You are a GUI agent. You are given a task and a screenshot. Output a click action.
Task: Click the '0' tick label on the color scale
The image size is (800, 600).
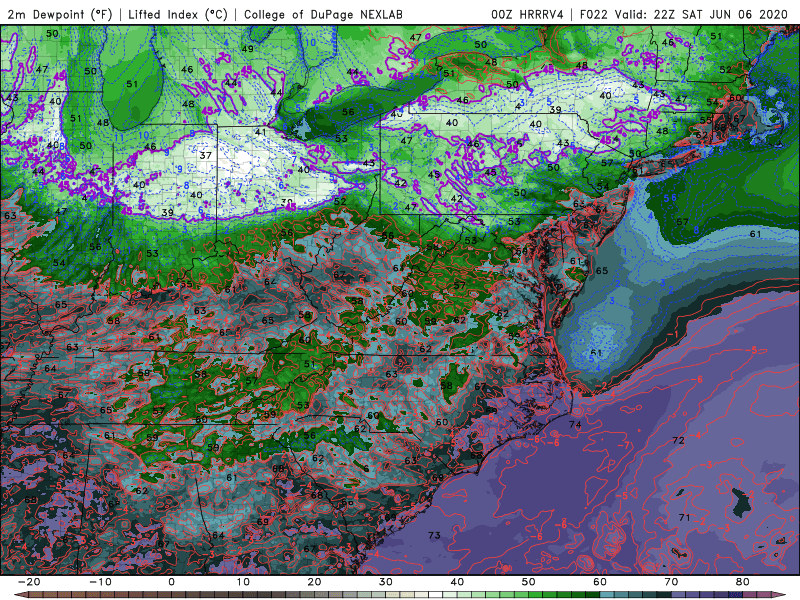tap(171, 582)
